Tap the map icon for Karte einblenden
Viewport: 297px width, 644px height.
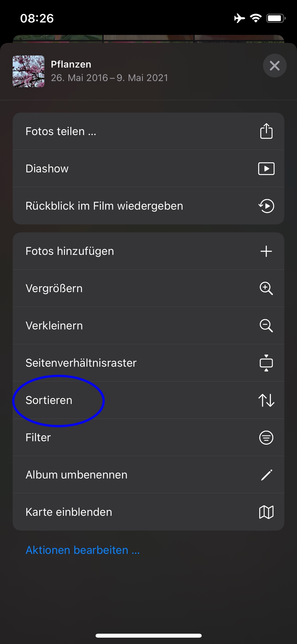266,512
